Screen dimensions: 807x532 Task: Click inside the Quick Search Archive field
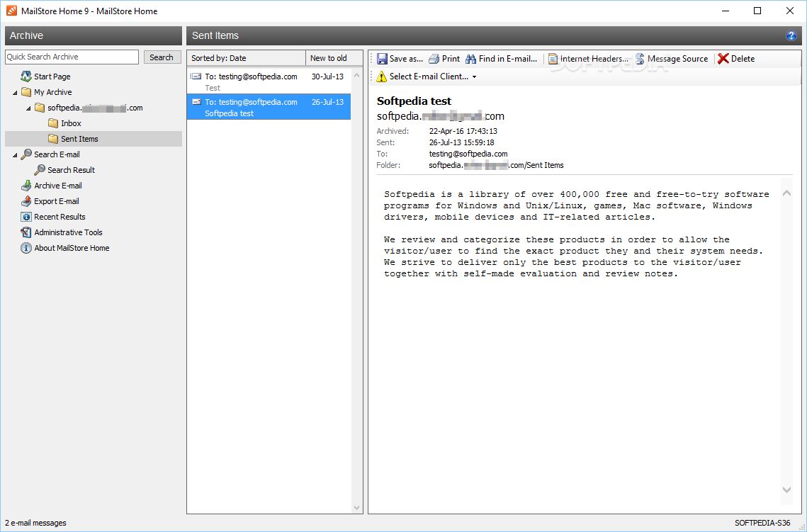tap(72, 57)
